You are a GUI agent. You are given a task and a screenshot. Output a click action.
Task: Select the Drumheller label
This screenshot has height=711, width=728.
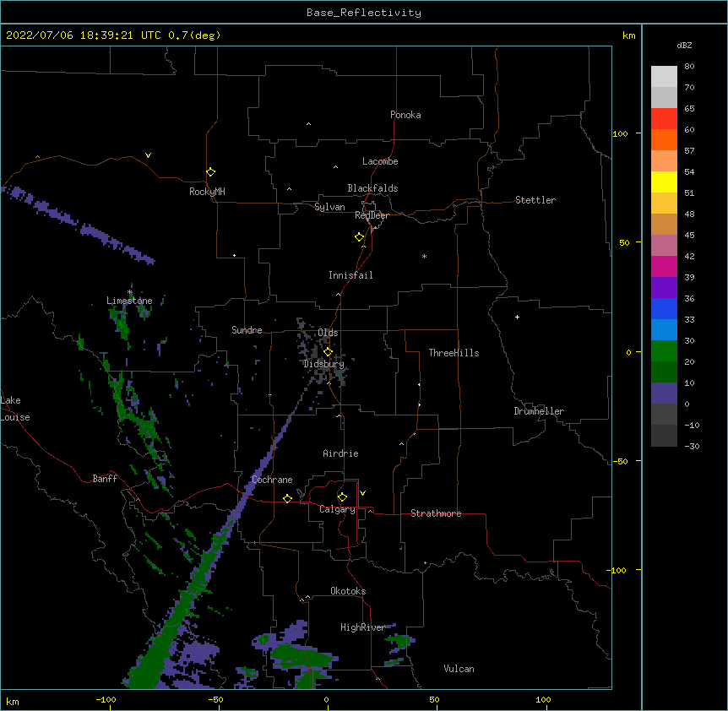click(539, 411)
